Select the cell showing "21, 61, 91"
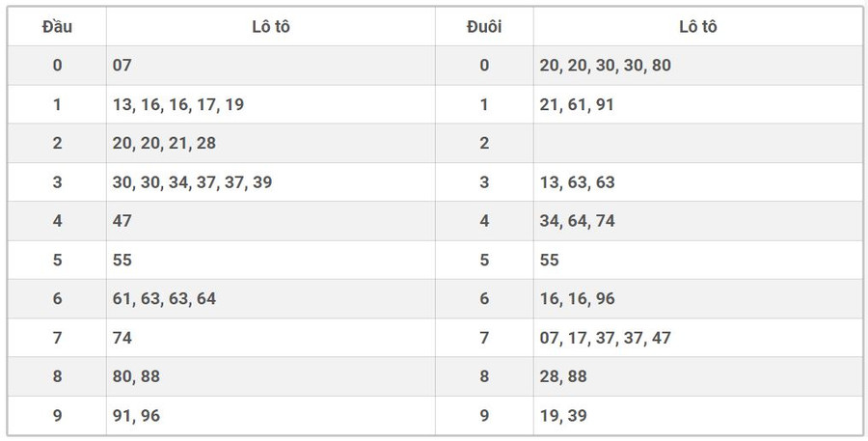The height and width of the screenshot is (441, 868). 577,104
